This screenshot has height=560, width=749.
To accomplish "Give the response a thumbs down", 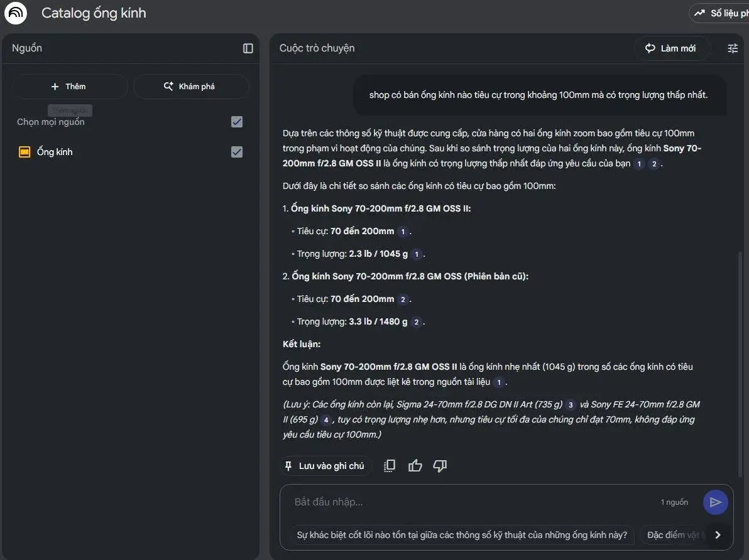I will pos(440,466).
